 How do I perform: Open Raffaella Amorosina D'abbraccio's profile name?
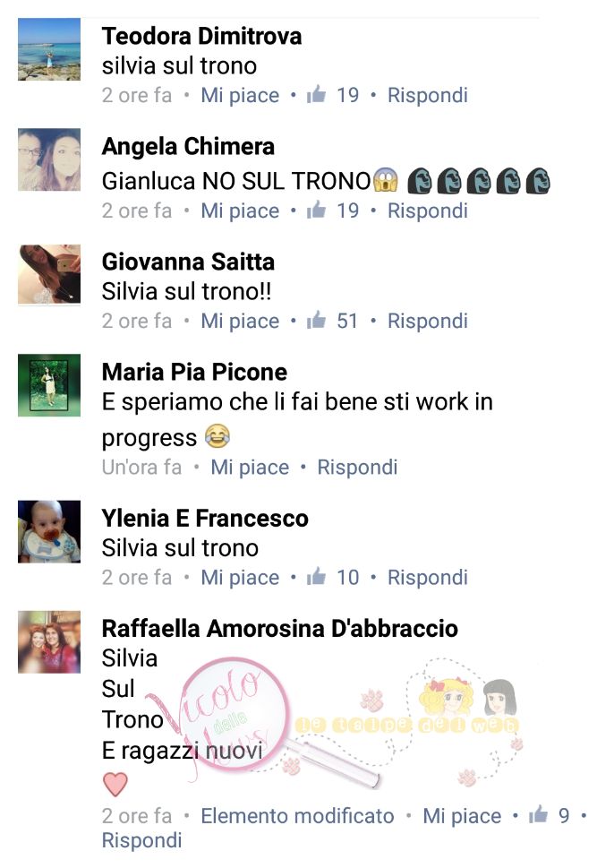[280, 628]
